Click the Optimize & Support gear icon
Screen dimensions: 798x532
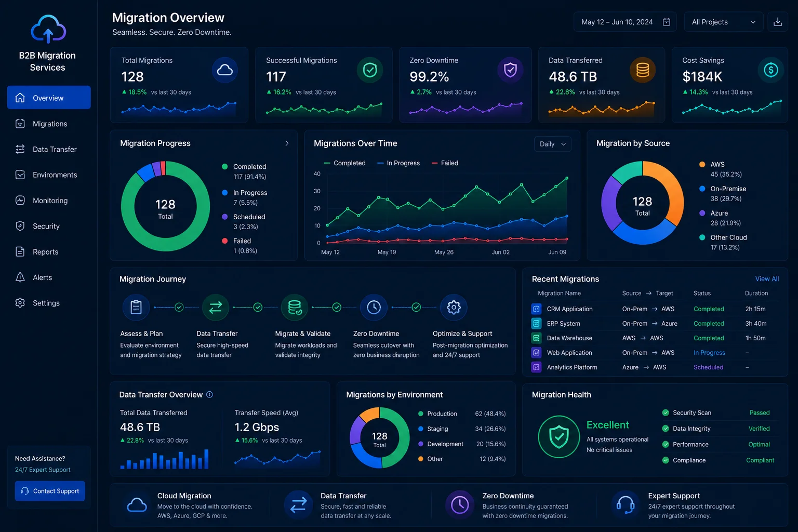point(454,308)
